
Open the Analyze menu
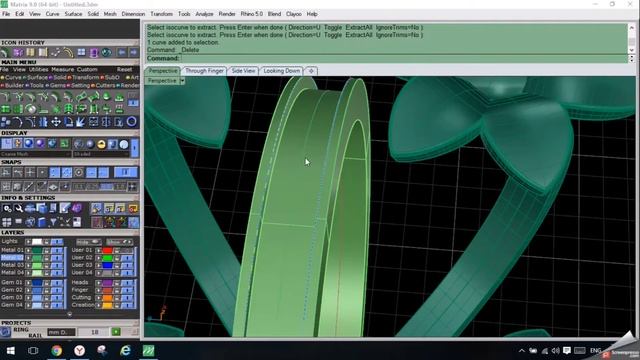click(x=204, y=14)
